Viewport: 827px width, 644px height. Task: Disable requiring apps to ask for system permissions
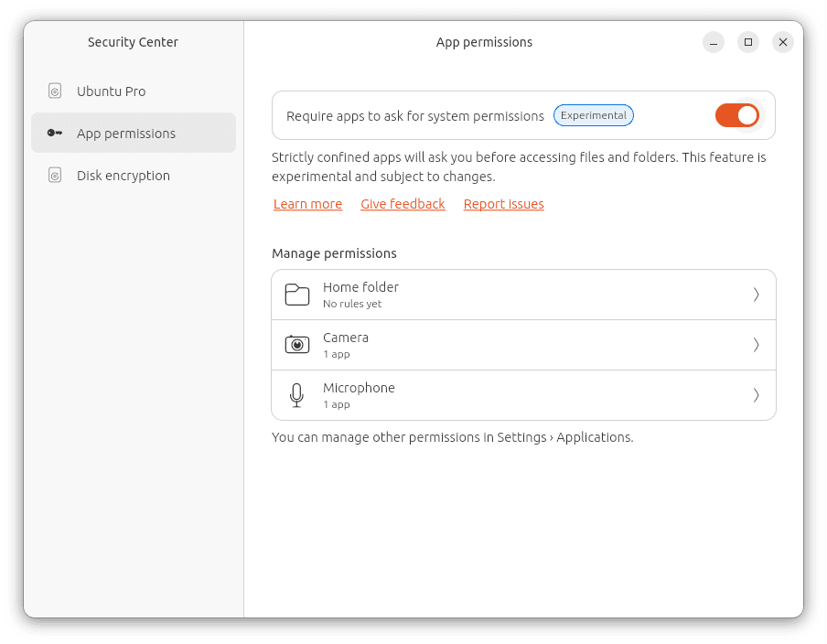coord(736,115)
